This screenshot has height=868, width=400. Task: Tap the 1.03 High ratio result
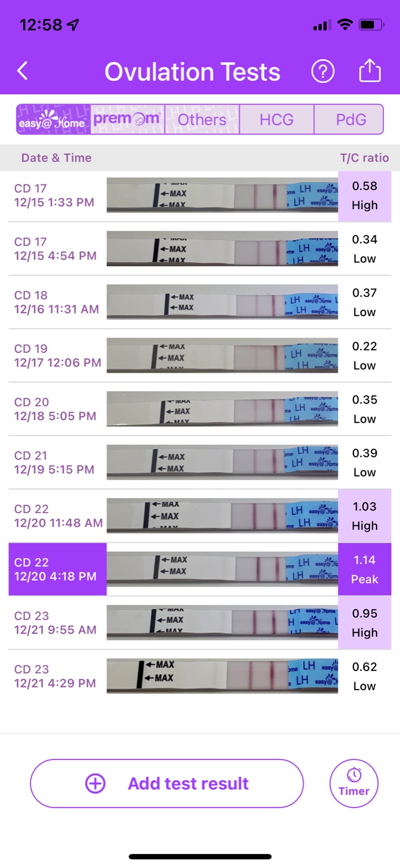coord(364,516)
